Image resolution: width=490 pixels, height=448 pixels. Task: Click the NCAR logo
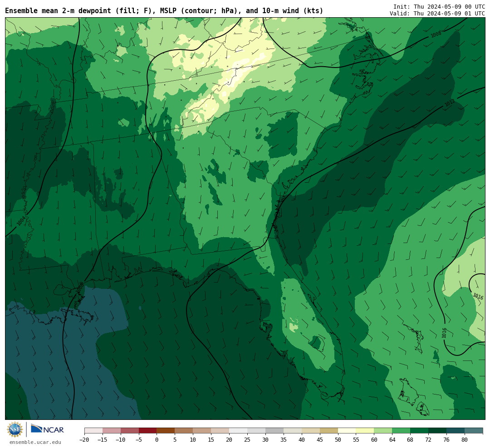(x=47, y=429)
